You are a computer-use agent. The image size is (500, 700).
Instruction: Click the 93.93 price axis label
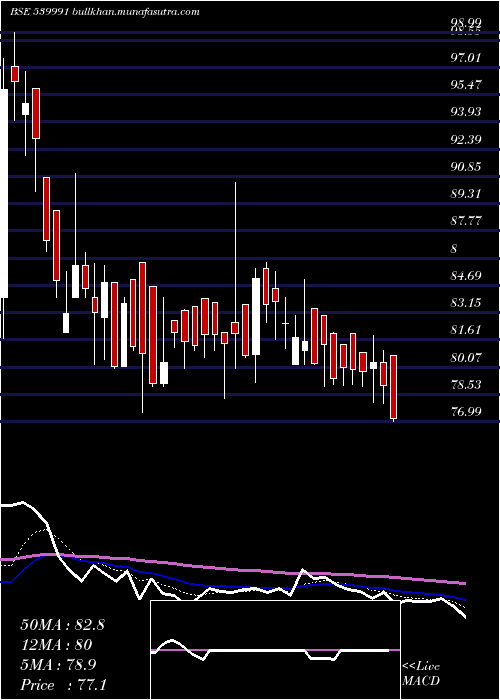click(x=466, y=112)
